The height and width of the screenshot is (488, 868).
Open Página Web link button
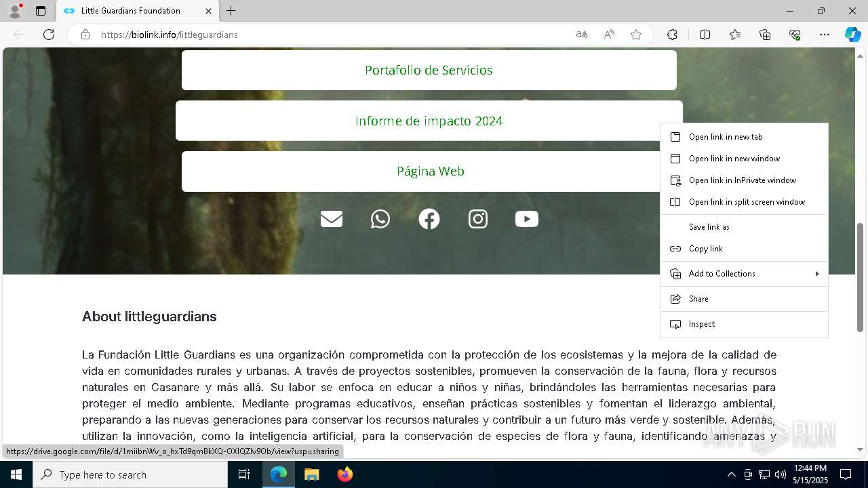(429, 171)
